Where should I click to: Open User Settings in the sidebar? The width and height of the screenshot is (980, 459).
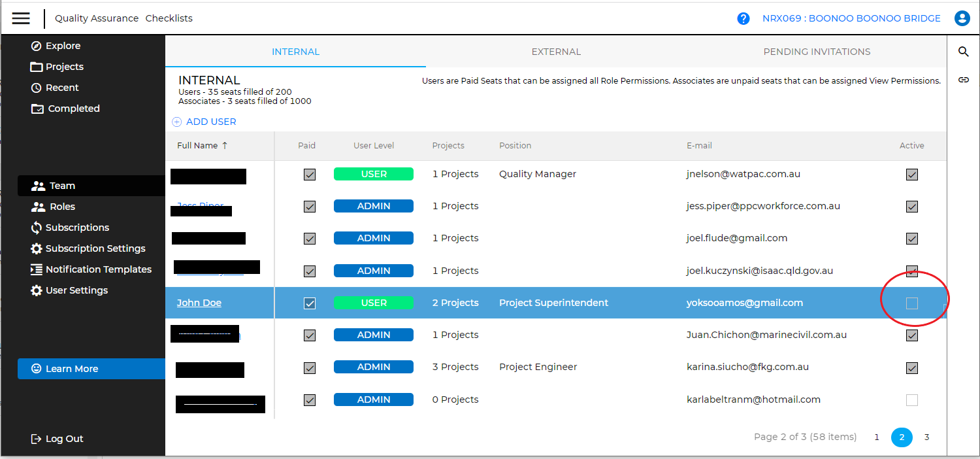[69, 290]
